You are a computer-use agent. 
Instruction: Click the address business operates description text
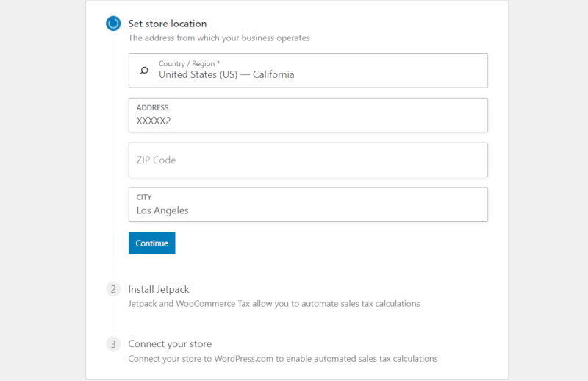tap(219, 38)
